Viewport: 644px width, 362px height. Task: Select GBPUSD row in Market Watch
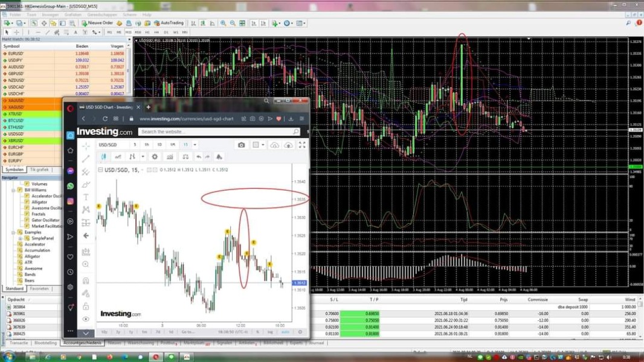tap(65, 74)
